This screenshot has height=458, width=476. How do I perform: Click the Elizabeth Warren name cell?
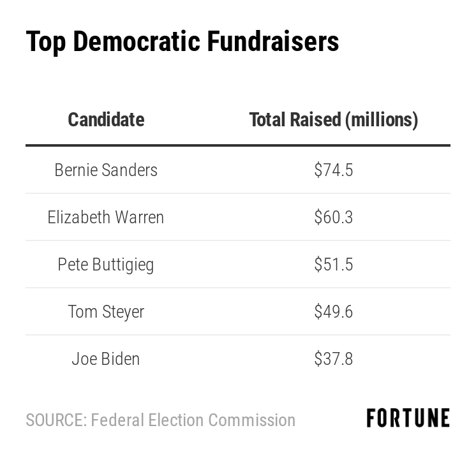coord(106,217)
